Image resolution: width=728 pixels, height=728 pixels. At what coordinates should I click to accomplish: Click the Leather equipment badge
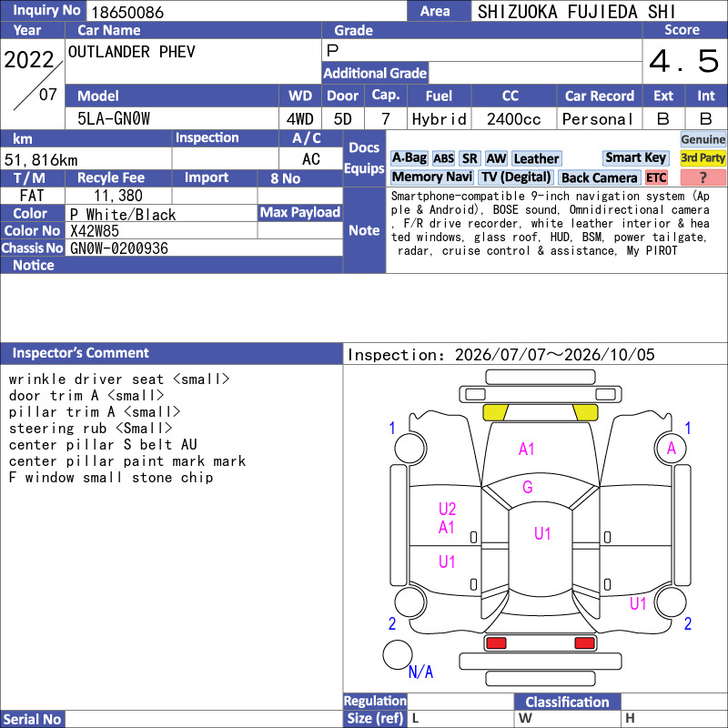click(536, 158)
